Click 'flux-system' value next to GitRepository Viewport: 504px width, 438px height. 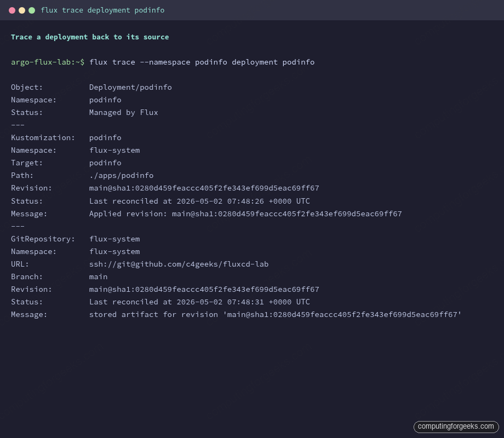(114, 239)
